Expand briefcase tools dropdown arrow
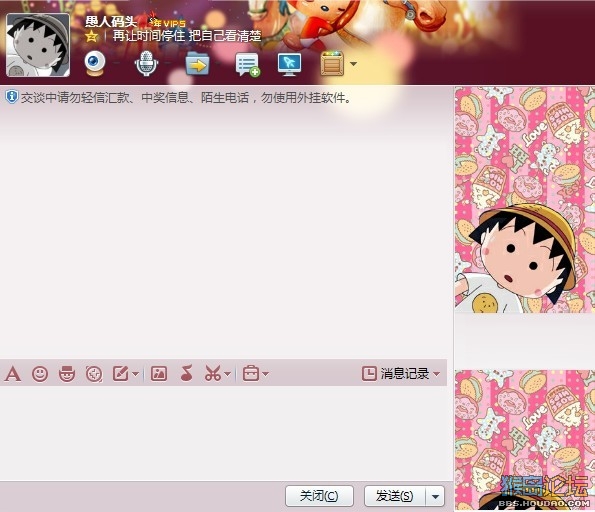This screenshot has width=595, height=512. pos(266,374)
